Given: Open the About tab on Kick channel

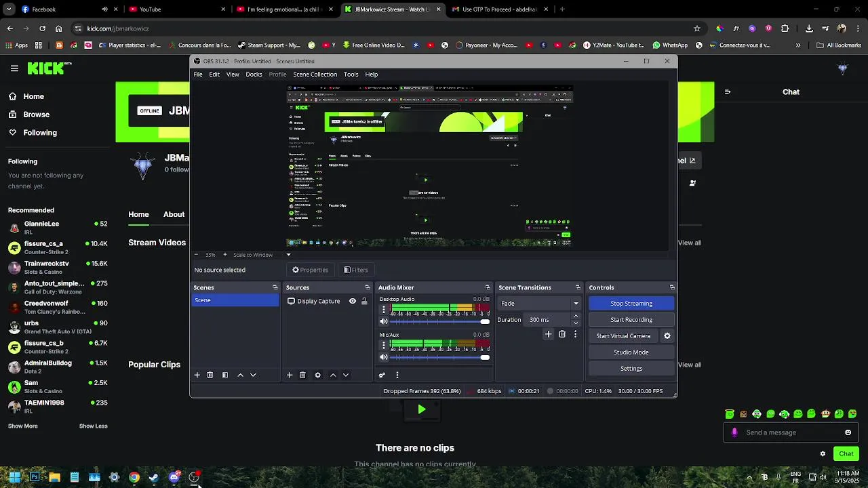Looking at the screenshot, I should [x=174, y=214].
